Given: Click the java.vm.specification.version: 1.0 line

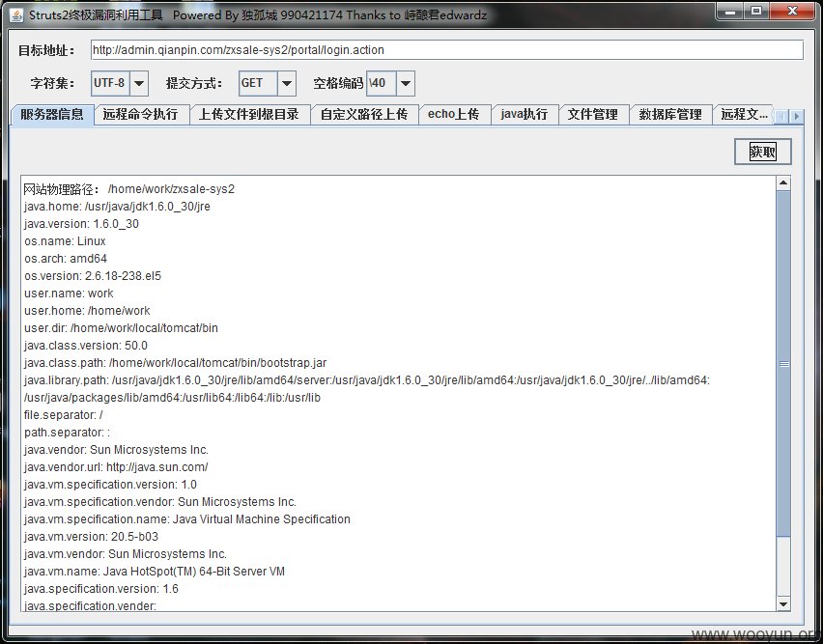Looking at the screenshot, I should [x=111, y=484].
